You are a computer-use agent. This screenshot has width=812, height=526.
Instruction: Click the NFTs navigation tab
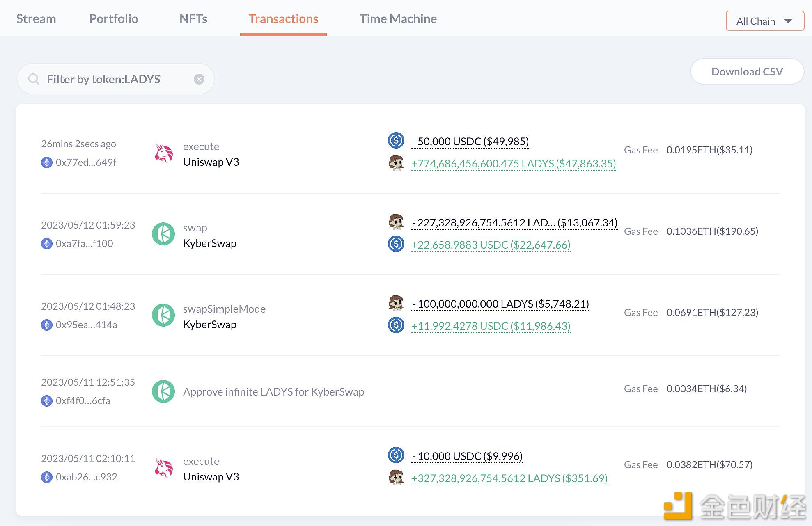point(193,18)
